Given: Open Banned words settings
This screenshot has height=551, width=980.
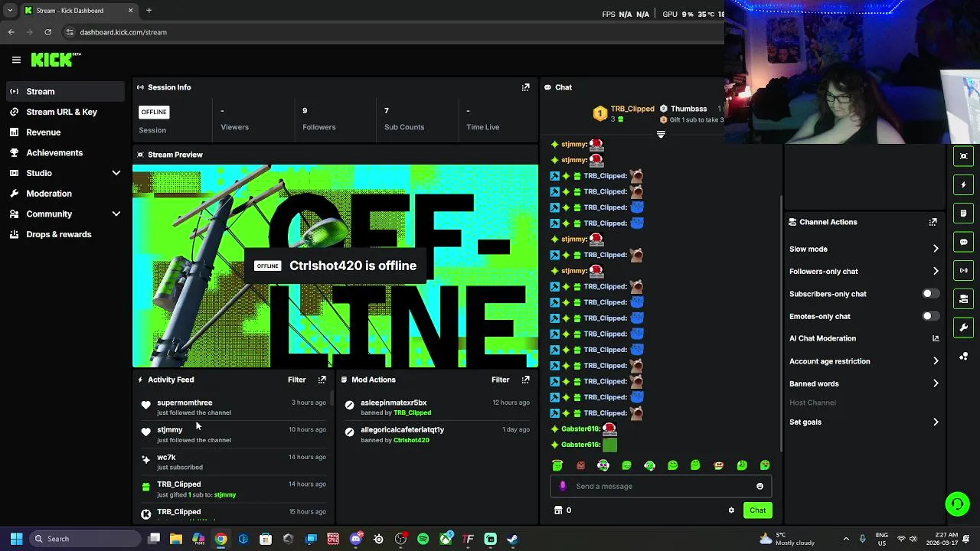Looking at the screenshot, I should (864, 383).
